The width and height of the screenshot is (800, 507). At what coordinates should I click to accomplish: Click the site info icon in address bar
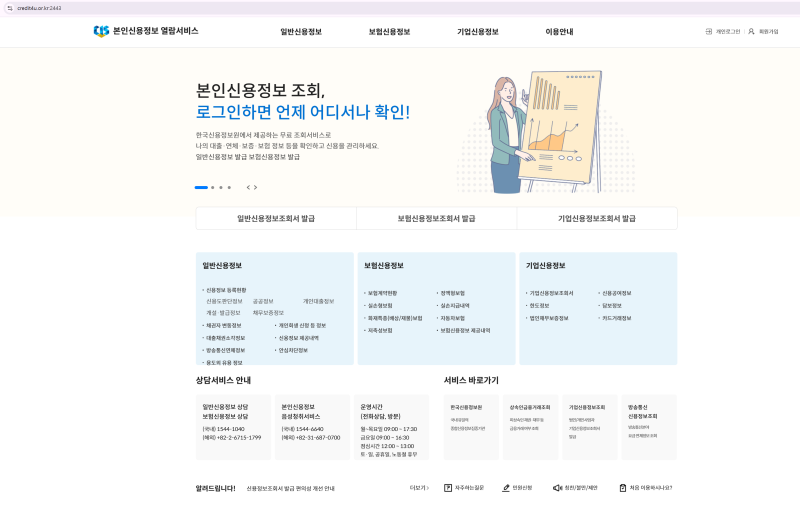(x=9, y=8)
